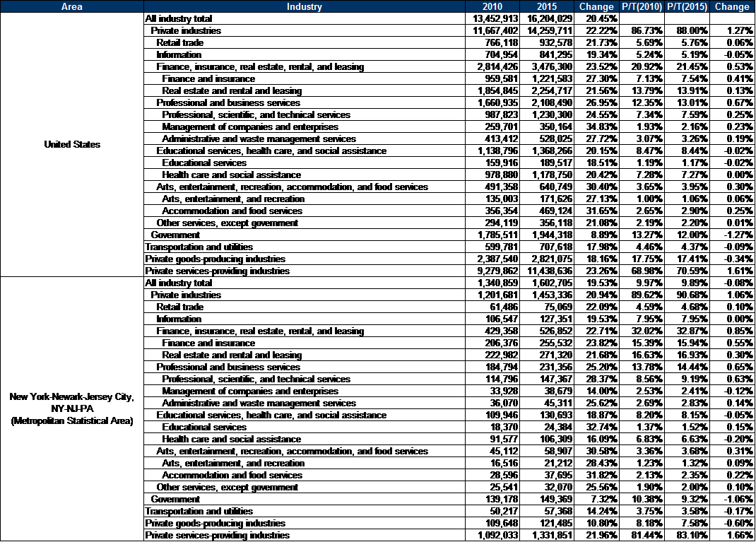Click the value 1,453,336
Screen dimensions: 756x542
(x=547, y=295)
